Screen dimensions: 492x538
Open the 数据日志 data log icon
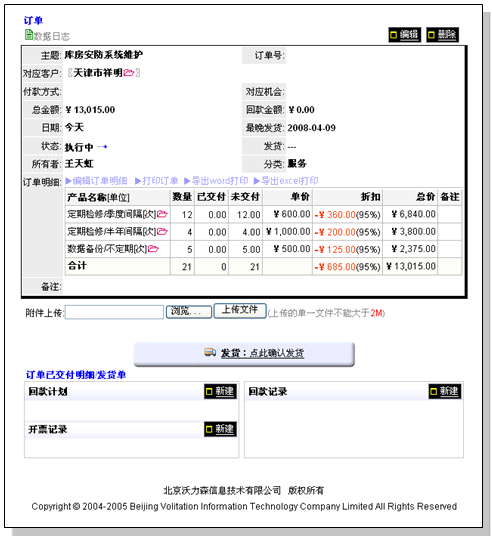(x=29, y=35)
